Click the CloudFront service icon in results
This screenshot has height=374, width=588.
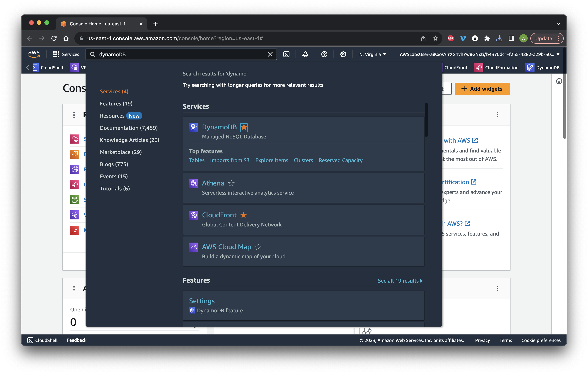(193, 215)
